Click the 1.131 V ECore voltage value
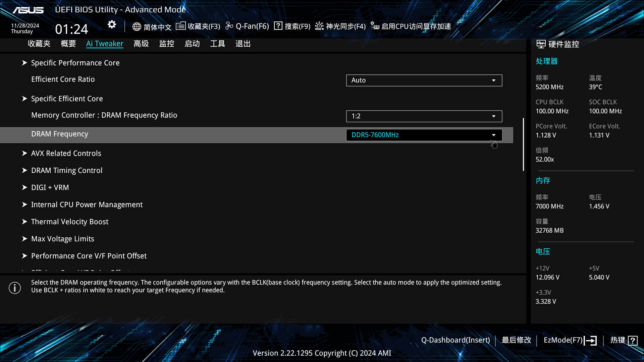Screen dimensions: 644x362 click(599, 135)
